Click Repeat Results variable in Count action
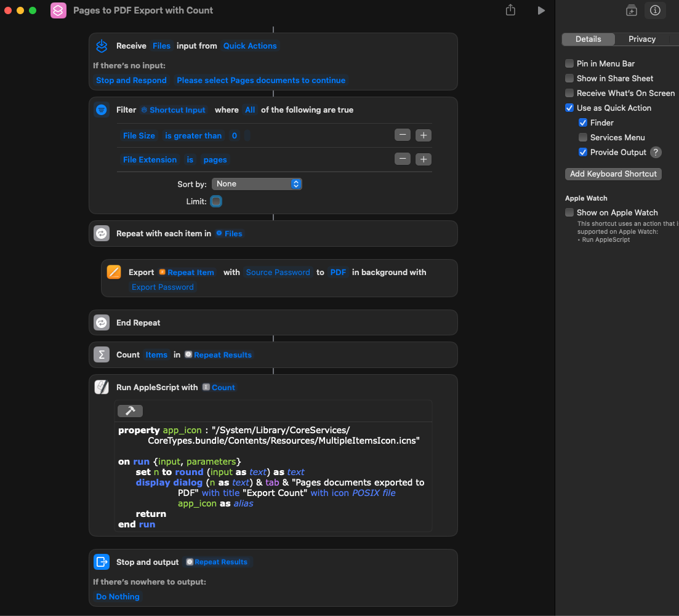 coord(219,355)
